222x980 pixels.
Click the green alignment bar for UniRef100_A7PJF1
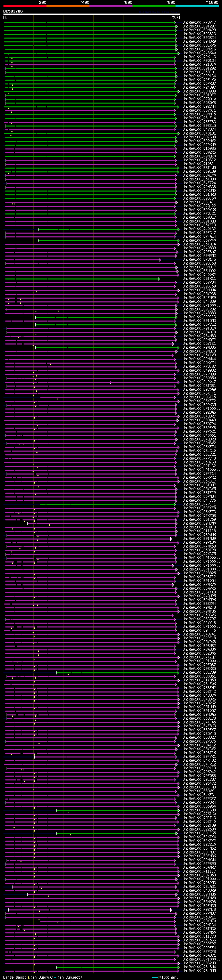(x=108, y=504)
